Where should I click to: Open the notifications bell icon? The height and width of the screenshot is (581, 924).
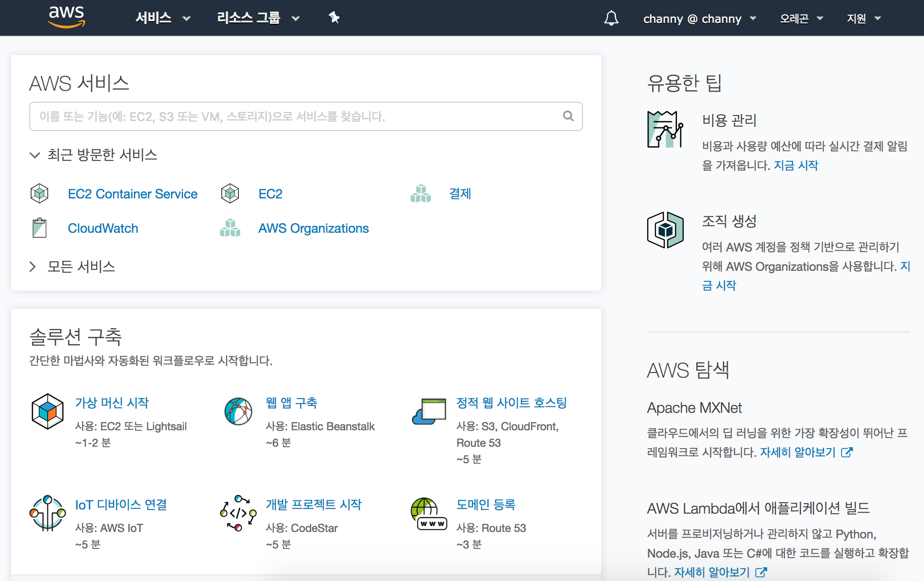[611, 18]
